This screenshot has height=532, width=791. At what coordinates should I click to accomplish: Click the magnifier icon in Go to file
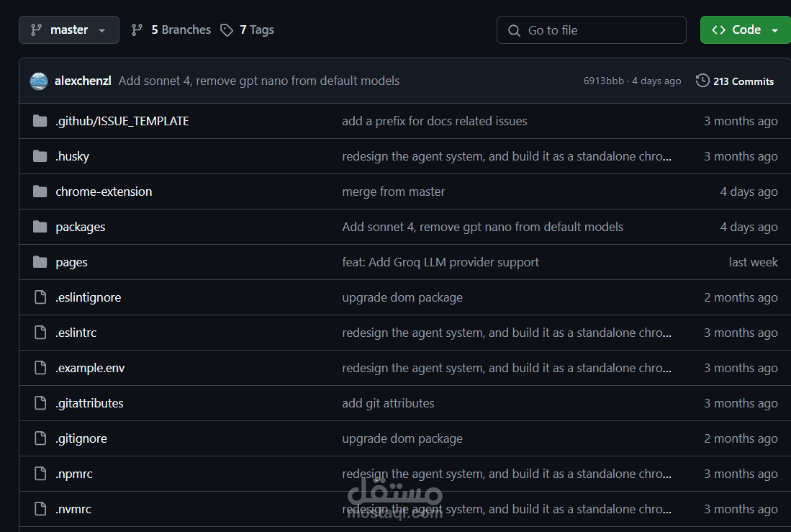point(514,30)
